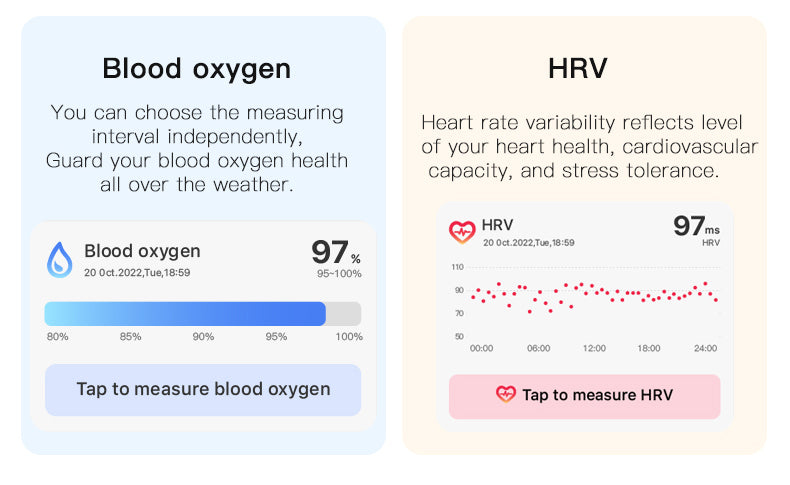The height and width of the screenshot is (485, 790).
Task: Click the 12:00 time axis label
Action: coord(594,348)
